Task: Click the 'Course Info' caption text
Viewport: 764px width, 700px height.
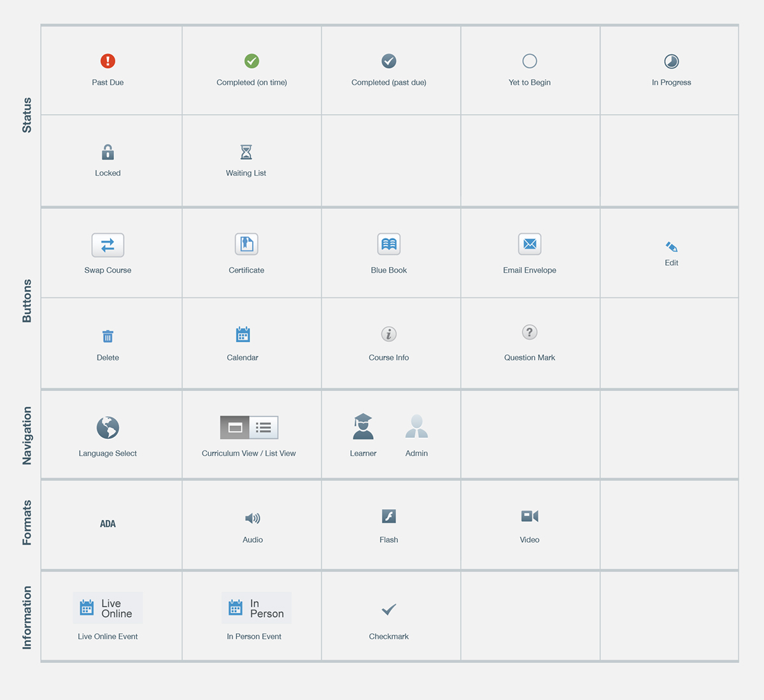Action: pyautogui.click(x=388, y=357)
